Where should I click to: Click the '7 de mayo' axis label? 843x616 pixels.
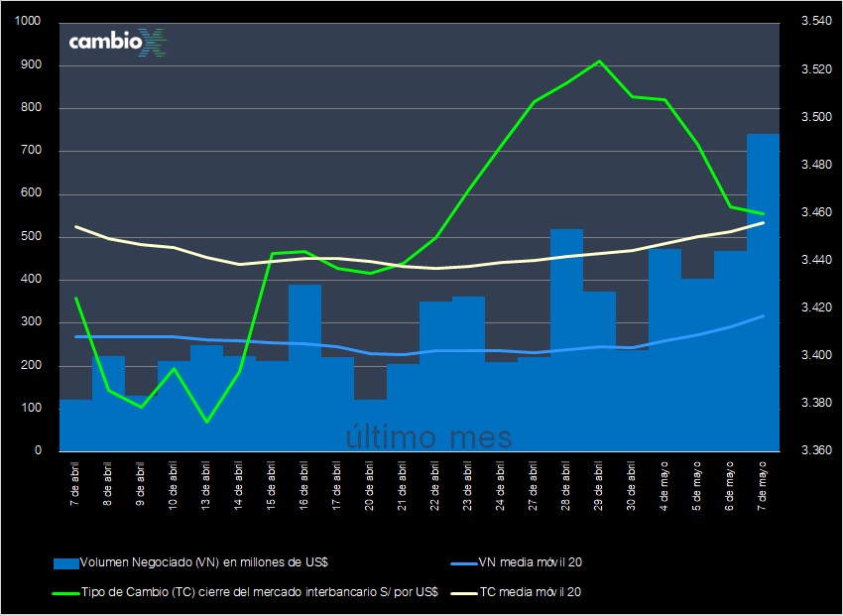pyautogui.click(x=763, y=485)
